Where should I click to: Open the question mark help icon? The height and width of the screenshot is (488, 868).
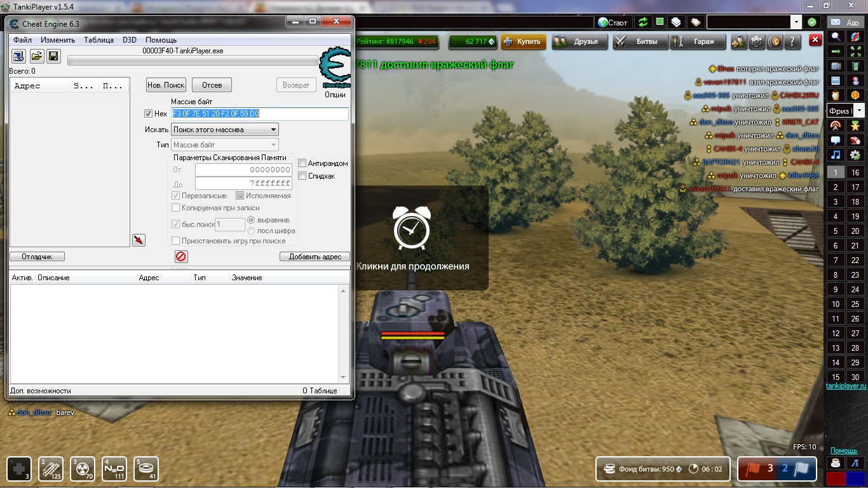click(792, 42)
